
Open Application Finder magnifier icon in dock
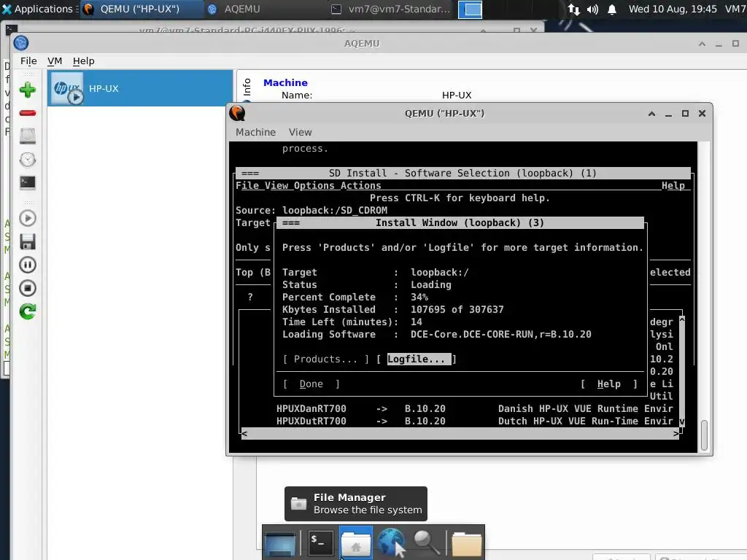click(x=426, y=542)
